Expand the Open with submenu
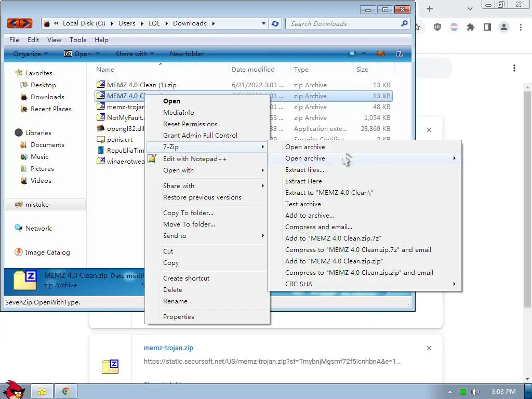This screenshot has height=399, width=532. pos(262,170)
